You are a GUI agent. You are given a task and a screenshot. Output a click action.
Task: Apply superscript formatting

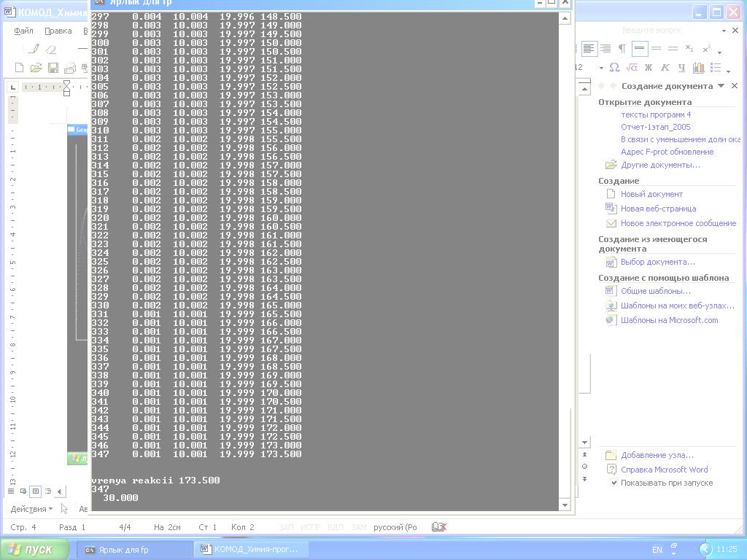coord(706,49)
